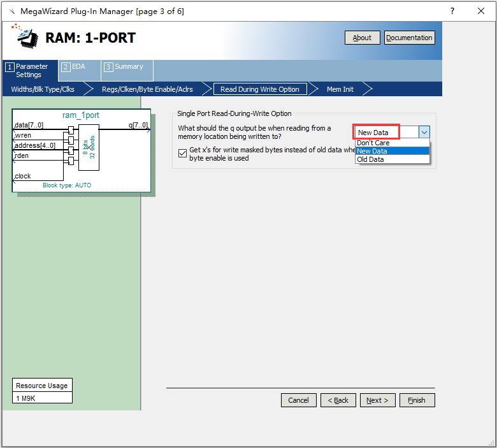Click the rden port label
The image size is (497, 448).
(22, 155)
